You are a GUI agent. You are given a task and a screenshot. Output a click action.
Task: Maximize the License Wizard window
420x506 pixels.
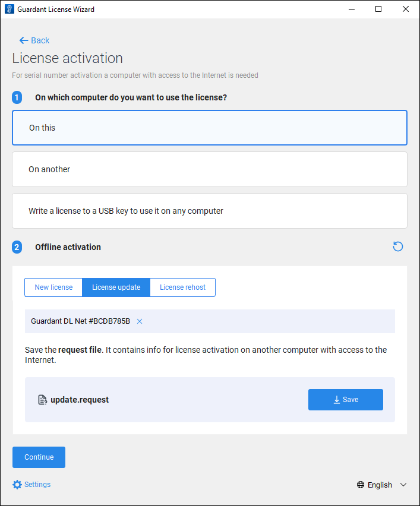point(378,9)
